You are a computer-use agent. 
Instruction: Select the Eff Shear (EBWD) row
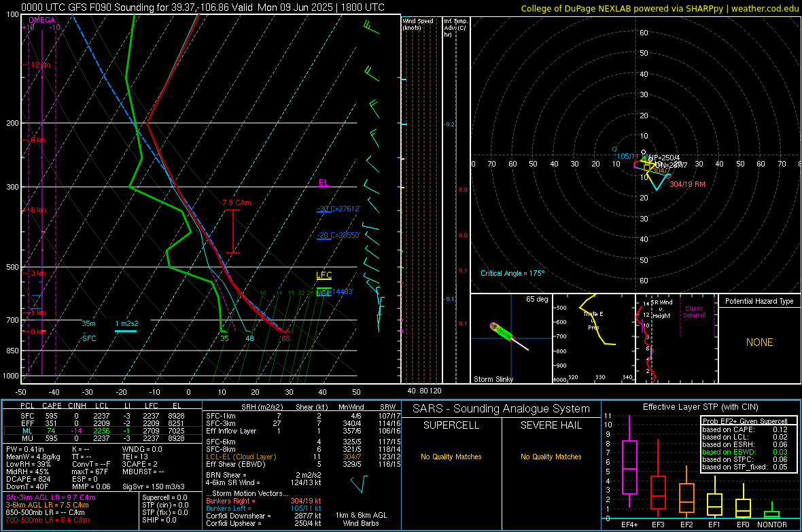[x=303, y=465]
